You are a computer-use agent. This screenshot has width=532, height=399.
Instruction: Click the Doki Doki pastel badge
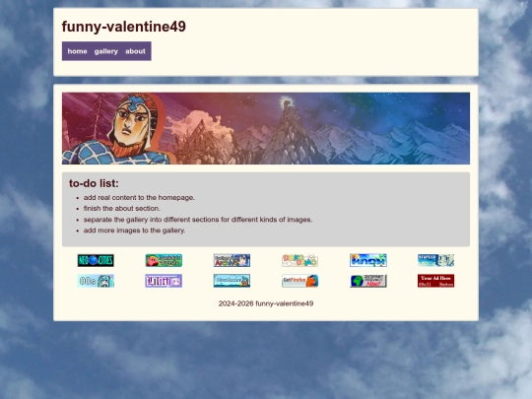point(299,260)
